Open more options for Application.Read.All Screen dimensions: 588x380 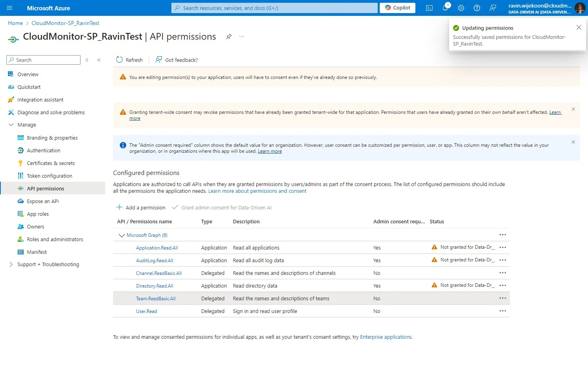[x=503, y=248]
